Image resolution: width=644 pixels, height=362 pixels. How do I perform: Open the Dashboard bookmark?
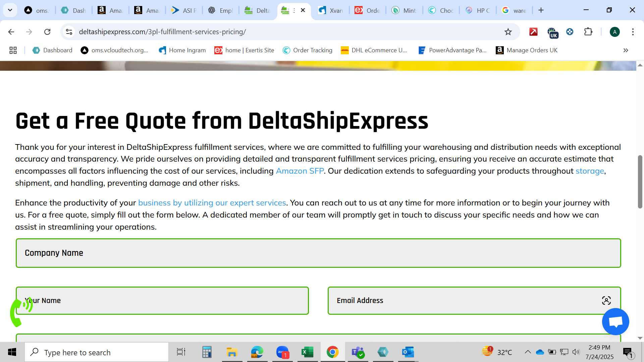point(52,50)
